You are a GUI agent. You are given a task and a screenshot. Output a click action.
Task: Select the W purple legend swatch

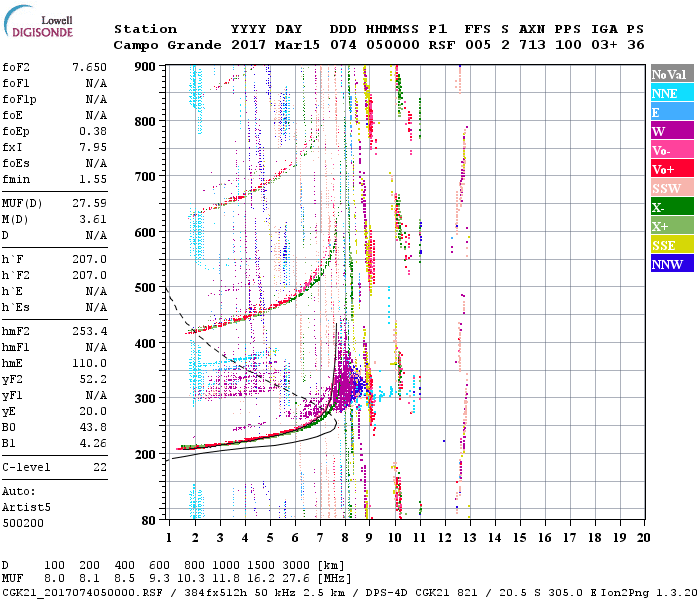670,131
